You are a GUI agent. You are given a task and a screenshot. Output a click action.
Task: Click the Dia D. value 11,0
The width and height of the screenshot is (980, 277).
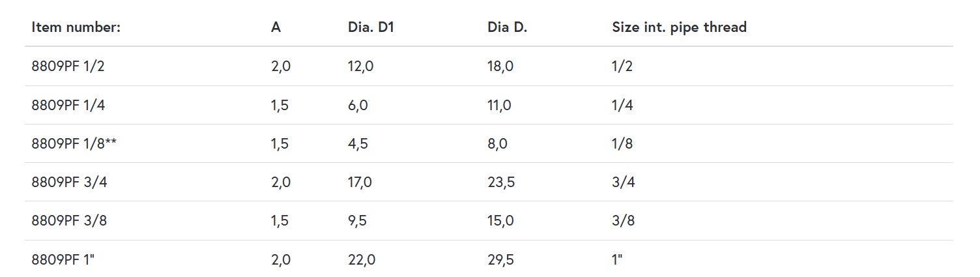click(x=499, y=106)
